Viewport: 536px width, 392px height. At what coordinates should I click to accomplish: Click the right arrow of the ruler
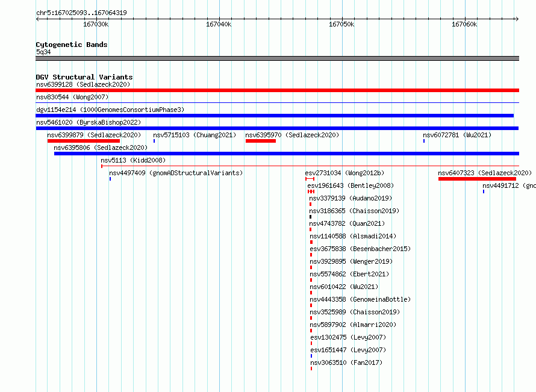pos(517,19)
